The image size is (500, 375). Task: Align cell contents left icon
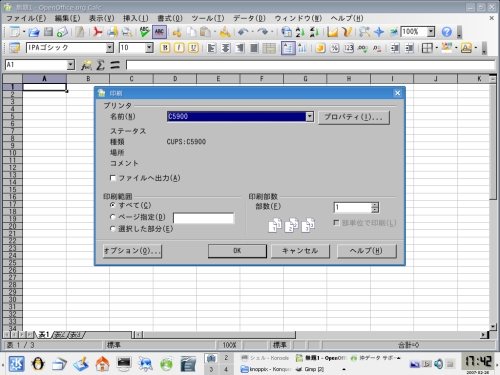(x=211, y=48)
